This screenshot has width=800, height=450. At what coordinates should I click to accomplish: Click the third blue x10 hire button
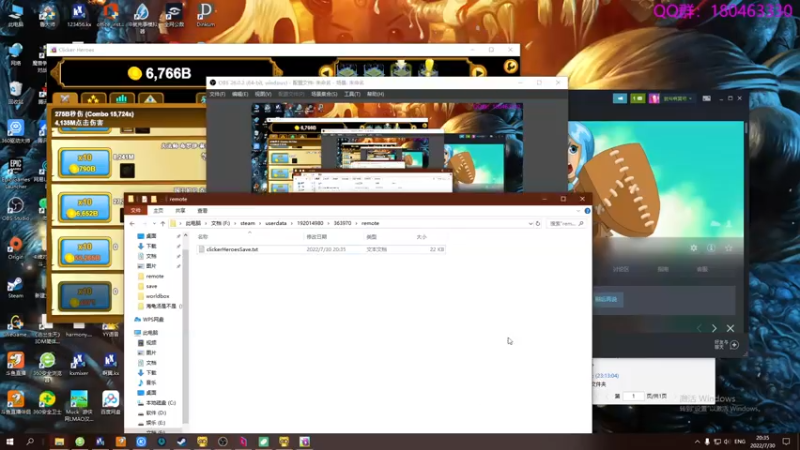(x=85, y=252)
